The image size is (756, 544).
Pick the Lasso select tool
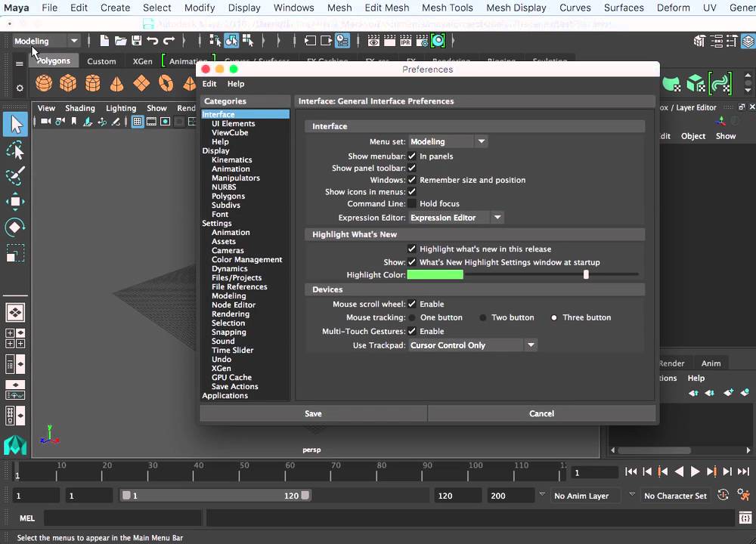tap(15, 150)
